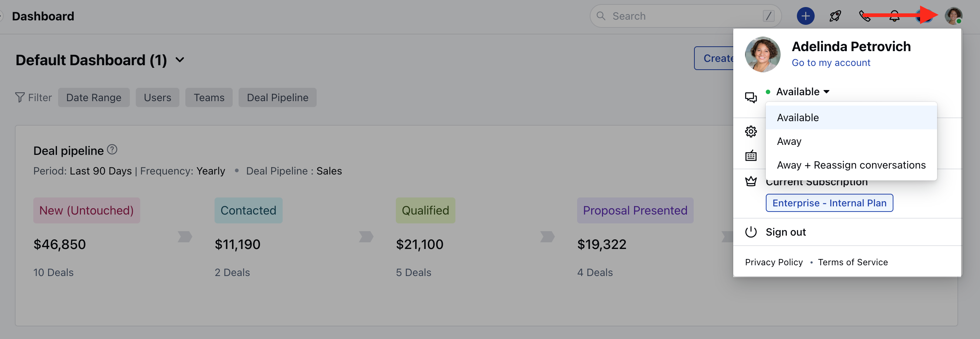Open the Date Range filter
This screenshot has height=339, width=980.
click(x=94, y=97)
